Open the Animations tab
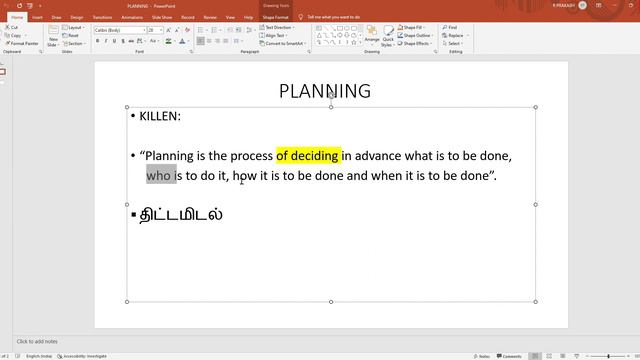 pos(132,18)
